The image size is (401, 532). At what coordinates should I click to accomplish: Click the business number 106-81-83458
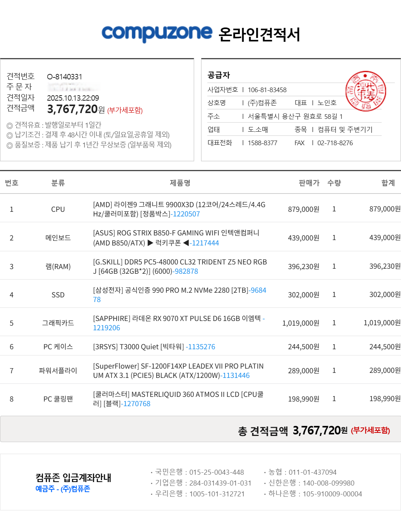pos(267,90)
